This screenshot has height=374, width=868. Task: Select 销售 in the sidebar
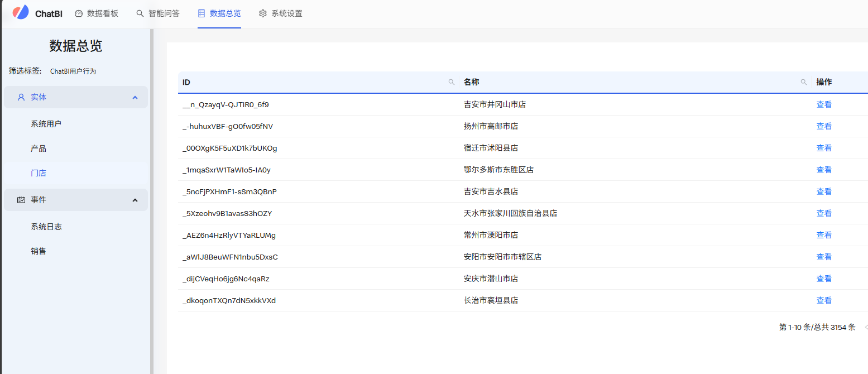pyautogui.click(x=39, y=251)
